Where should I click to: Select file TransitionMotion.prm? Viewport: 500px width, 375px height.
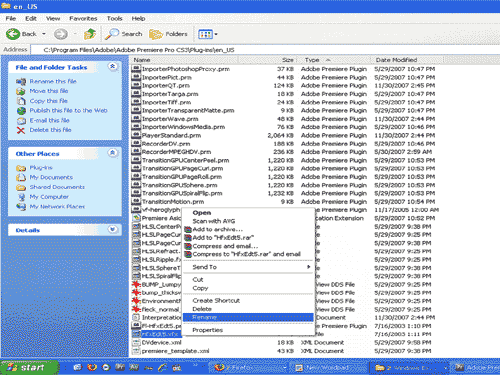pos(173,202)
